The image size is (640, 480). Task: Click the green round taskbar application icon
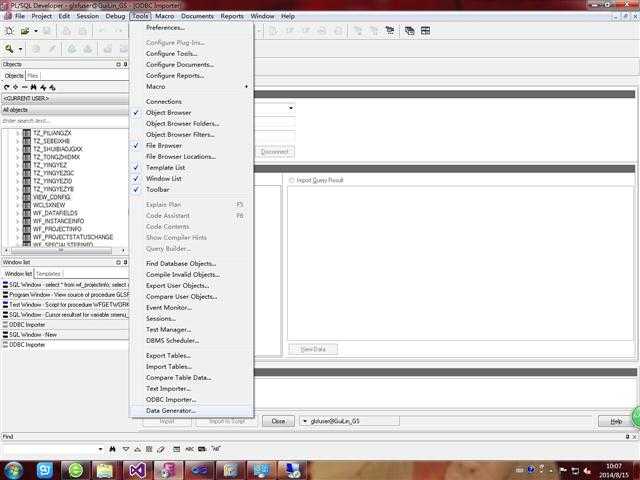(x=76, y=470)
